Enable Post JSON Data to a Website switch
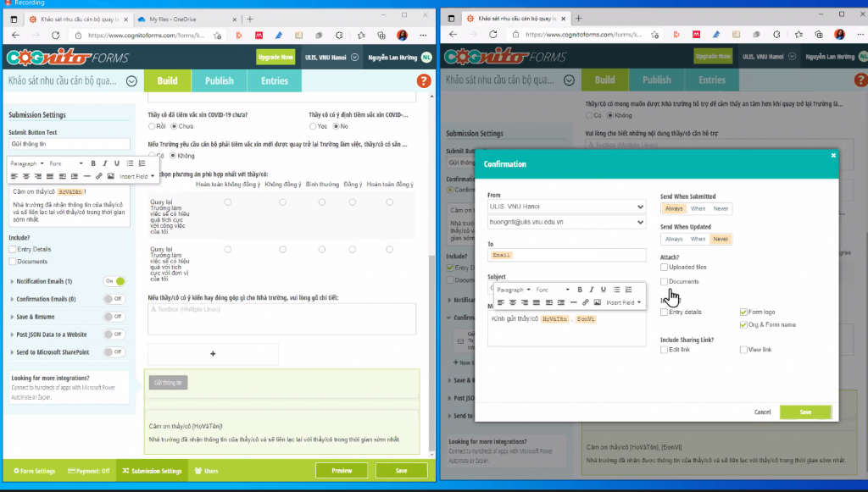 [114, 334]
